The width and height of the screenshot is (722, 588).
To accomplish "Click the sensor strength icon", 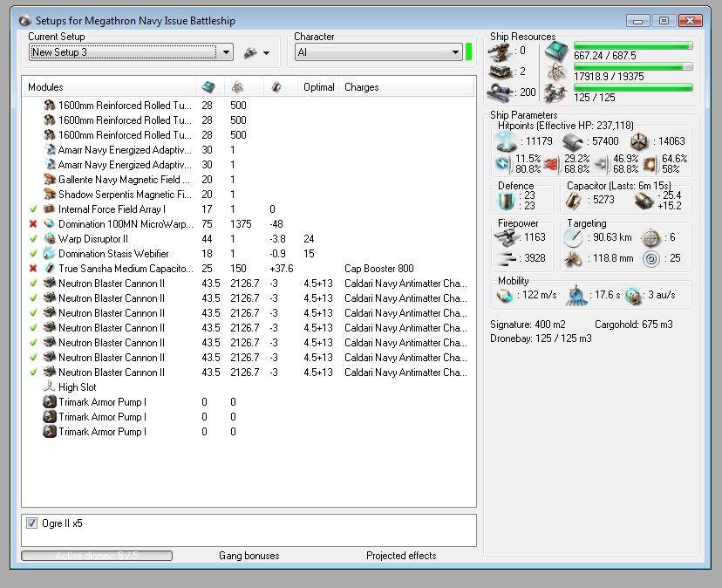I will pyautogui.click(x=651, y=259).
